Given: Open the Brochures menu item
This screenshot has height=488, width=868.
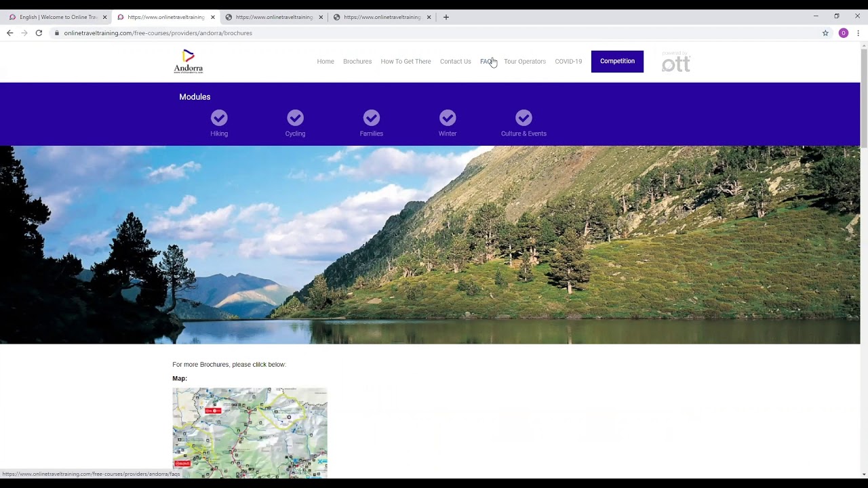Looking at the screenshot, I should click(357, 61).
